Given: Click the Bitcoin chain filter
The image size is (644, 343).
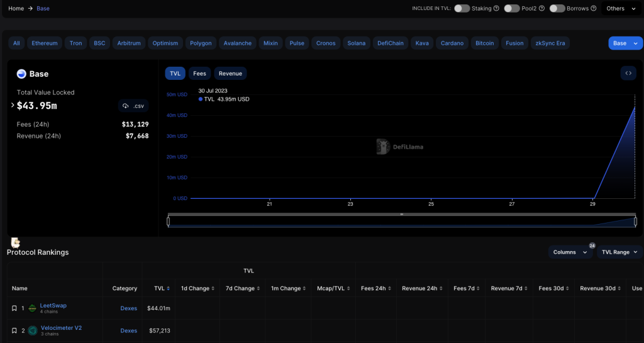Looking at the screenshot, I should point(485,43).
